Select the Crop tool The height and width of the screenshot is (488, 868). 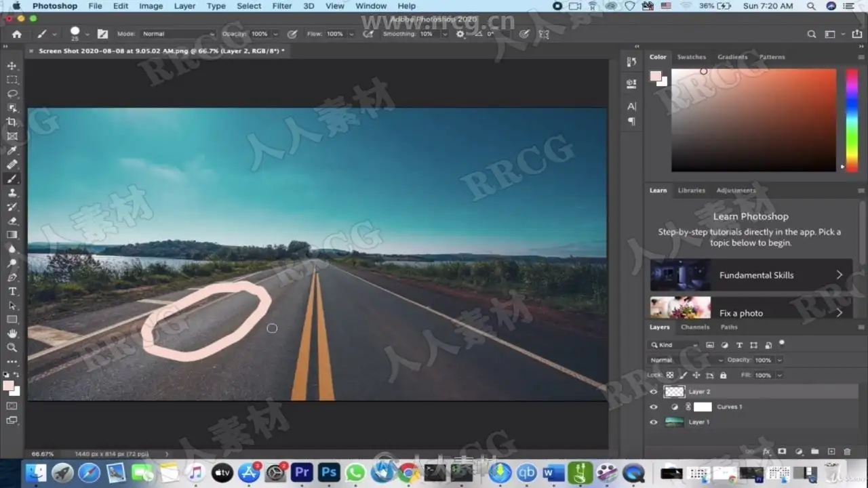click(x=12, y=122)
